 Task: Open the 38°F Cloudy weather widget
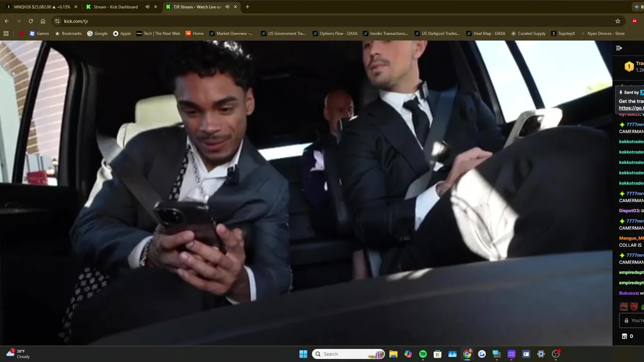click(18, 354)
